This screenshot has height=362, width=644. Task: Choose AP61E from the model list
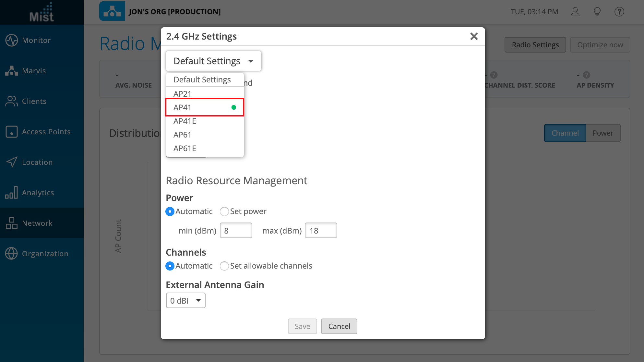click(x=185, y=148)
